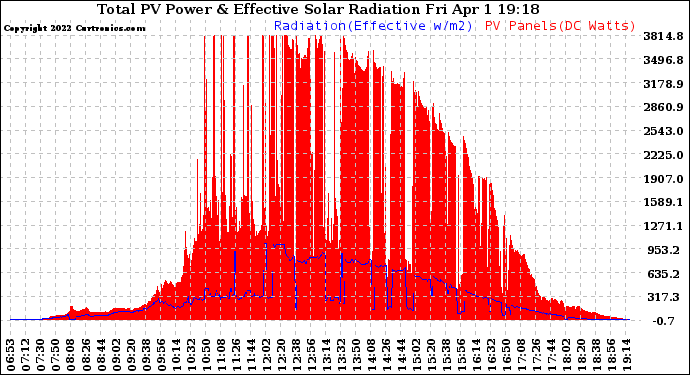Click the 14:44 time axis label
The image size is (690, 375).
coord(402,355)
